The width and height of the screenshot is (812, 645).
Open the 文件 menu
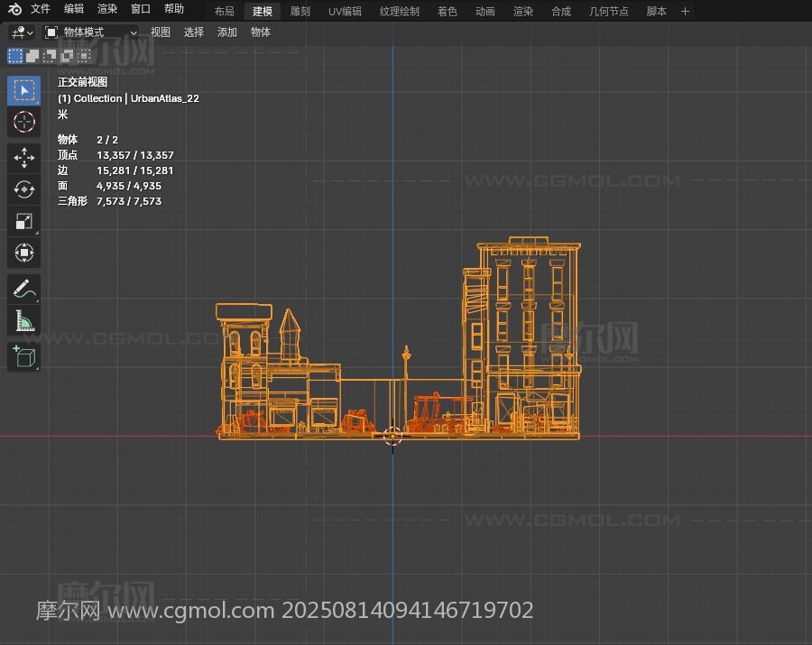coord(41,9)
